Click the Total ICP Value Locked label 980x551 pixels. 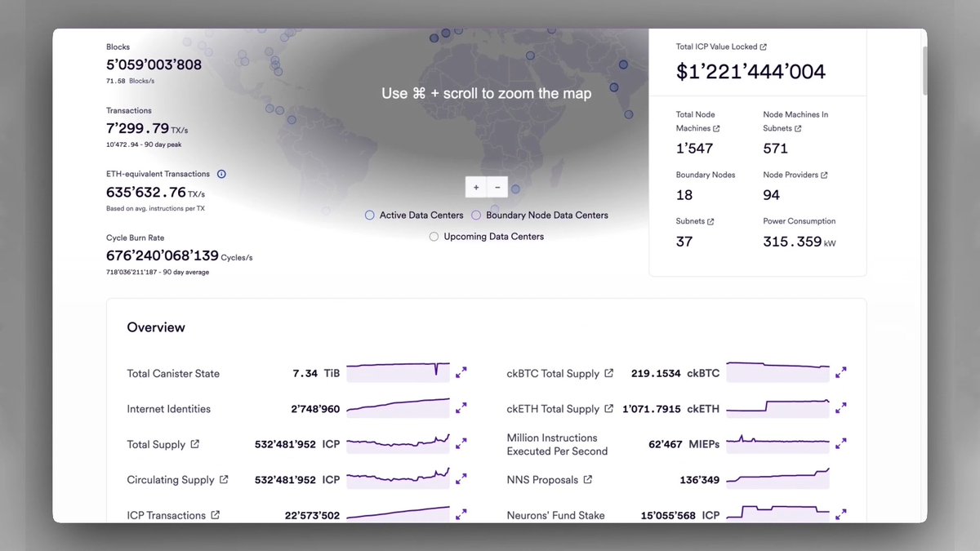(716, 47)
